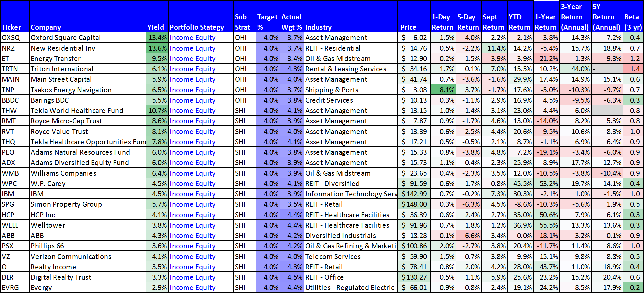Select the Simon Property Group cell

[88, 204]
